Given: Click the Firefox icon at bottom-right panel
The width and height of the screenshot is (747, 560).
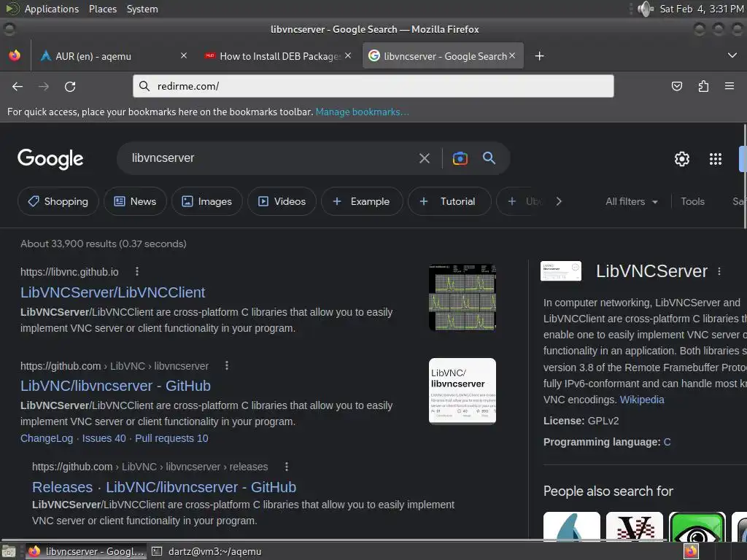Looking at the screenshot, I should point(691,551).
